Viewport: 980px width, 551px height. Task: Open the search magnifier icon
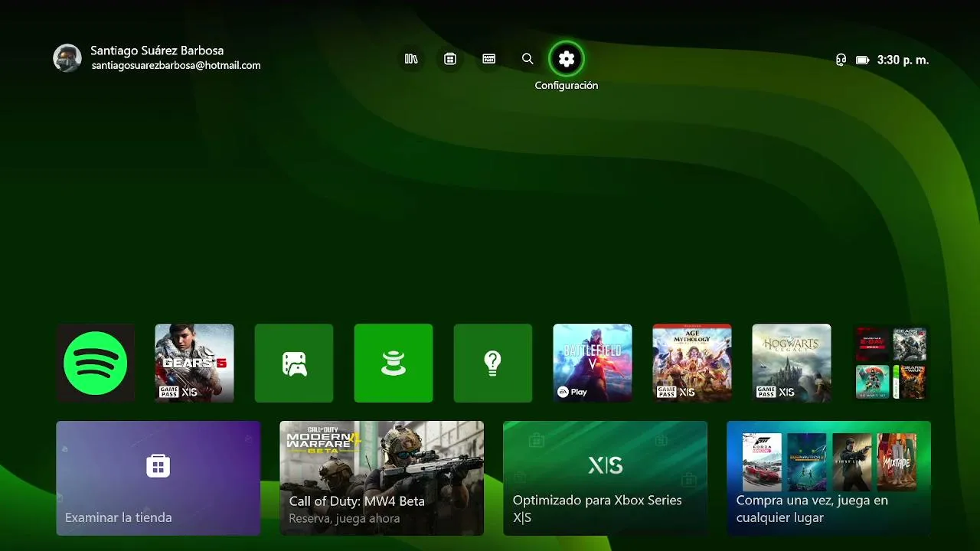pos(528,59)
